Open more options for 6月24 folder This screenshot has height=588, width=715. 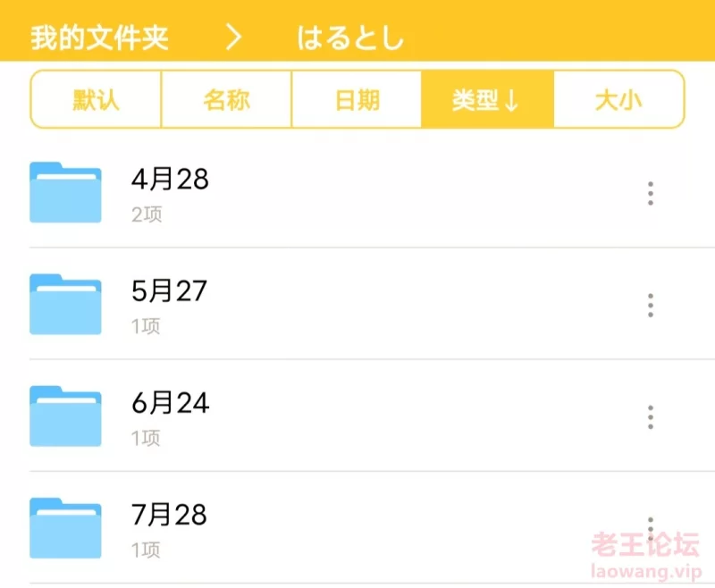point(651,416)
